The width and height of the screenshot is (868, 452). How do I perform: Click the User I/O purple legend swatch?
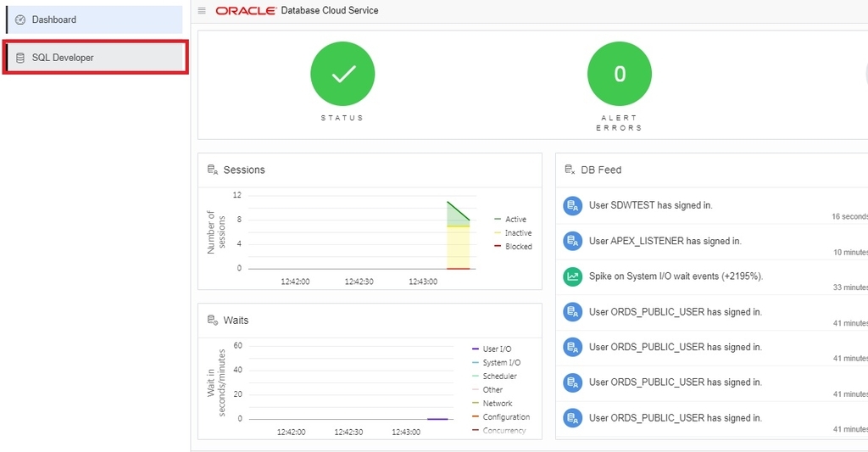(475, 349)
